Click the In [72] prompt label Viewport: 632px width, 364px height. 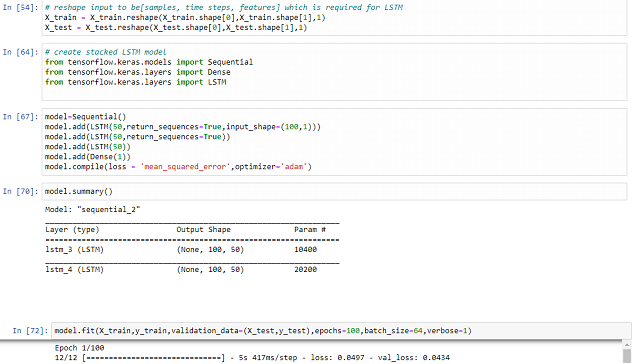pos(30,331)
